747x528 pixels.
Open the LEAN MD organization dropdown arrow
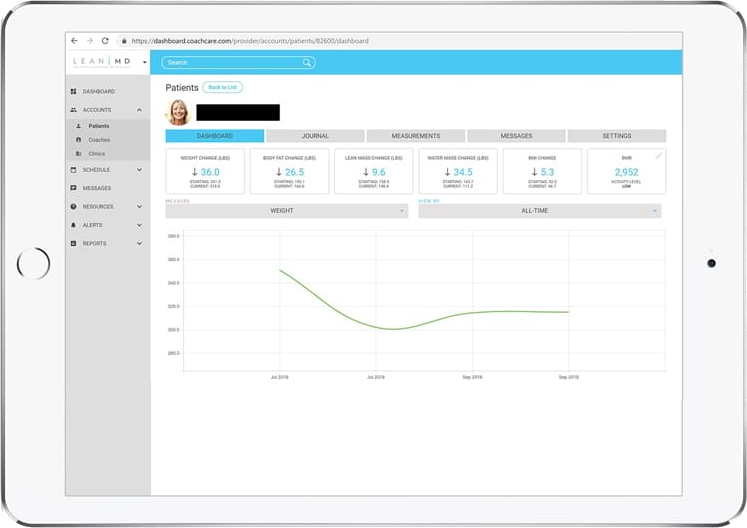pos(144,62)
